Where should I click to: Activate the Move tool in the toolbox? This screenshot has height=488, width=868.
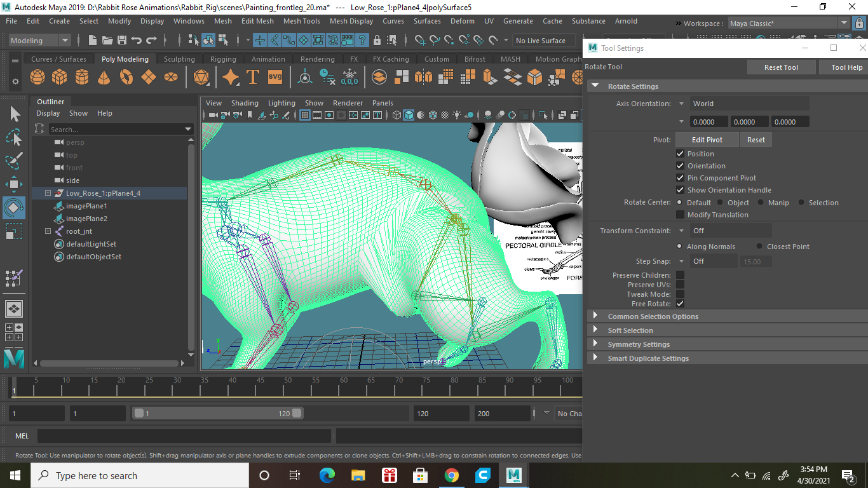[x=14, y=185]
